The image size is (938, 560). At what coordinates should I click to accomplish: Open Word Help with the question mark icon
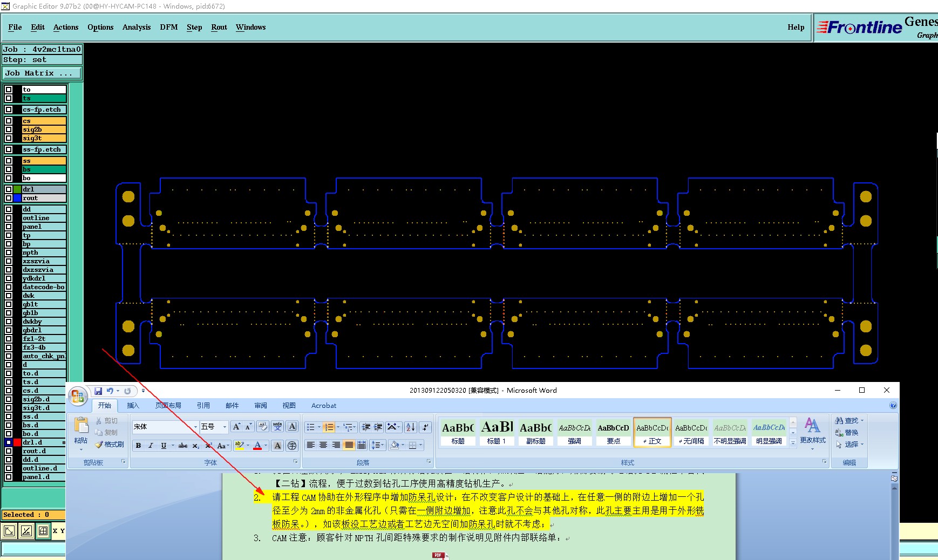pos(893,406)
